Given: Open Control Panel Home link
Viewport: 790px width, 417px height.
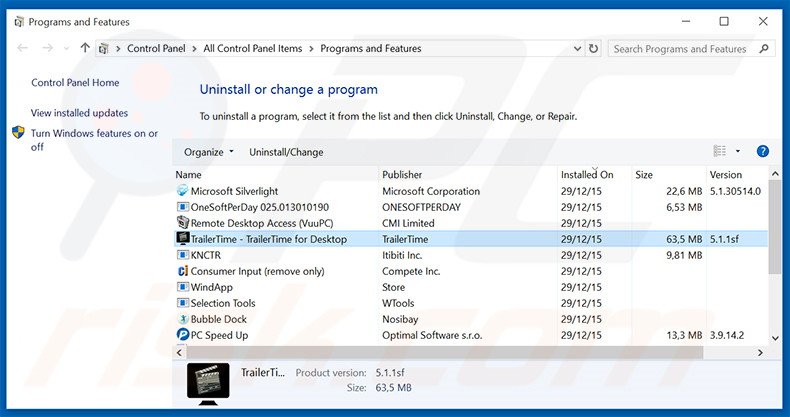Looking at the screenshot, I should coord(75,83).
